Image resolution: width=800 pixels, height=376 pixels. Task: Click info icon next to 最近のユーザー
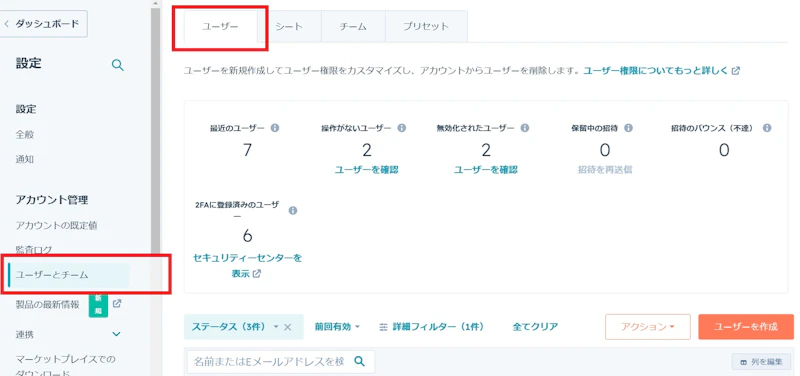tap(274, 128)
